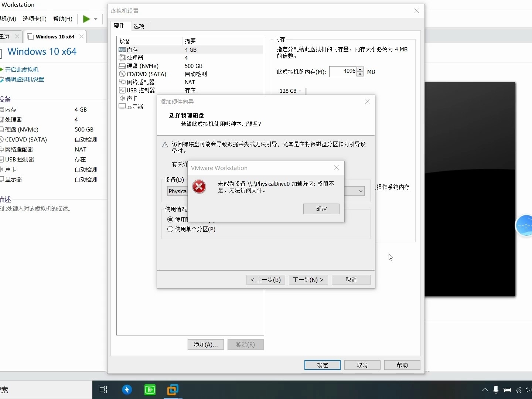Click the memory slider near 128 GB mark
This screenshot has height=399, width=532.
tap(306, 91)
